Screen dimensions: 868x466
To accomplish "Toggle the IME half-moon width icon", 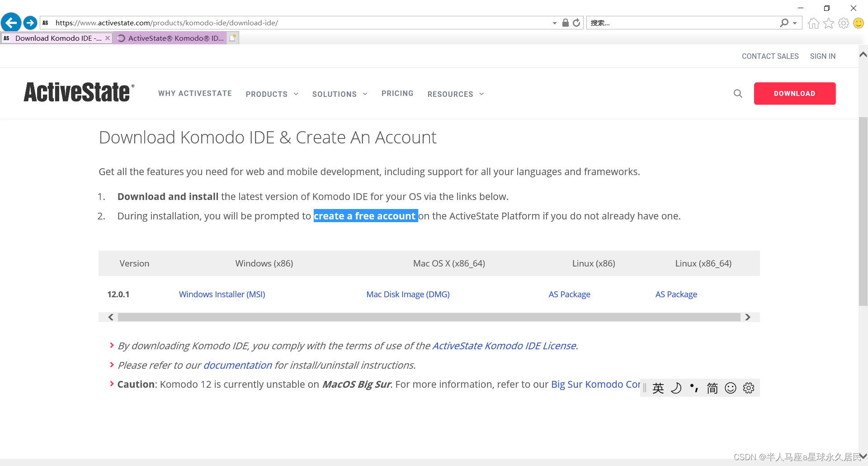I will tap(676, 388).
